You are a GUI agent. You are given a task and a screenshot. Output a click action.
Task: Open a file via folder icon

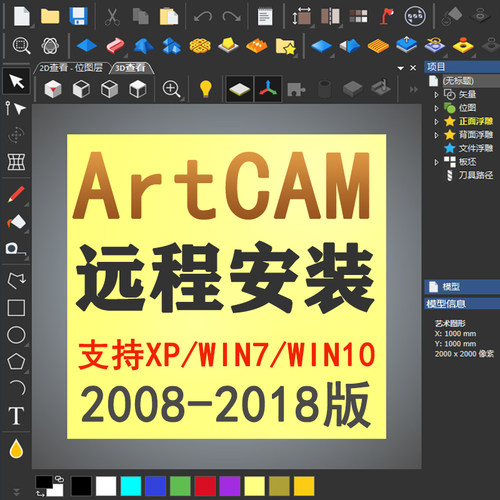(50, 16)
